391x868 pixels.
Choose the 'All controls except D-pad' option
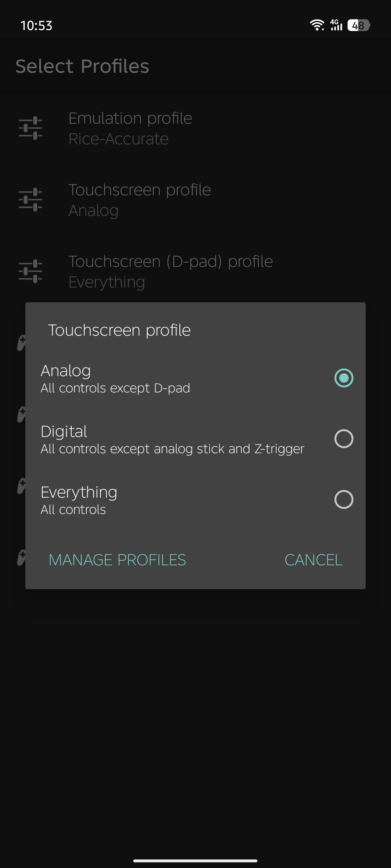[115, 388]
